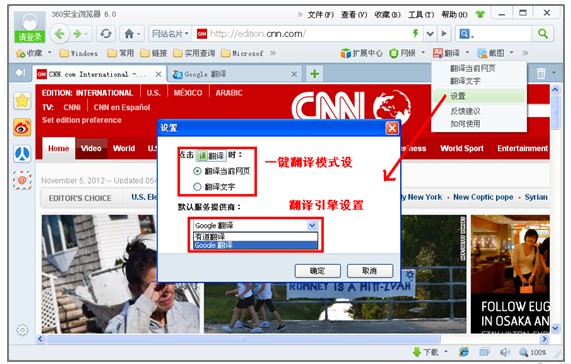The width and height of the screenshot is (571, 364).
Task: Select 翻译文字 in the translate menu
Action: pos(465,81)
